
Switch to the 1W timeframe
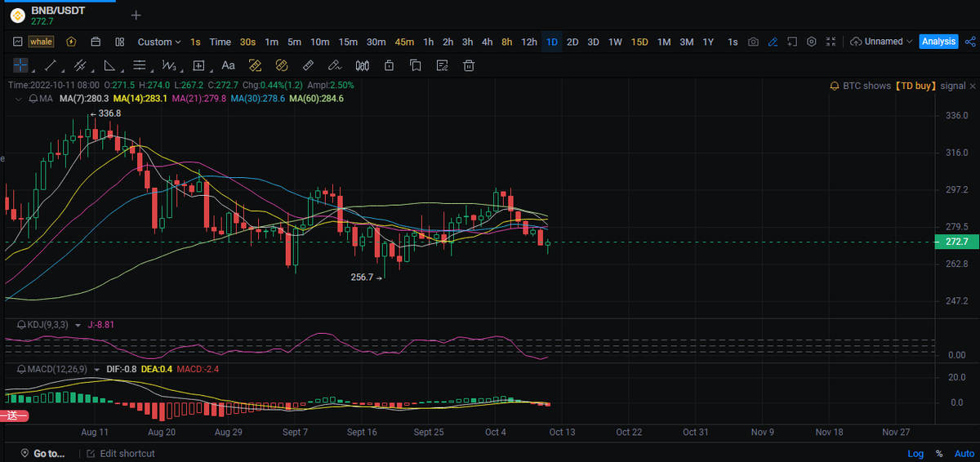pyautogui.click(x=615, y=42)
